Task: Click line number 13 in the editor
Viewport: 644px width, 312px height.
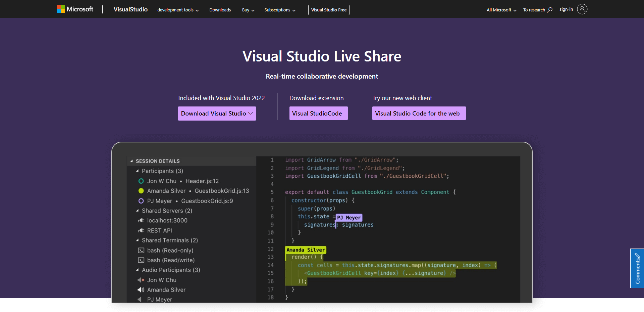Action: coord(270,257)
